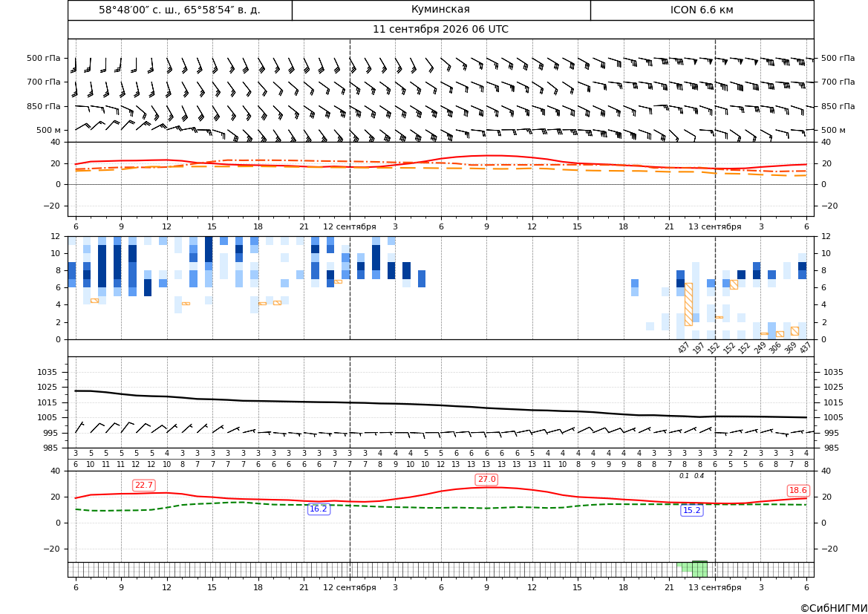Click the red 27.0 temperature label
The image size is (868, 614).
(486, 480)
